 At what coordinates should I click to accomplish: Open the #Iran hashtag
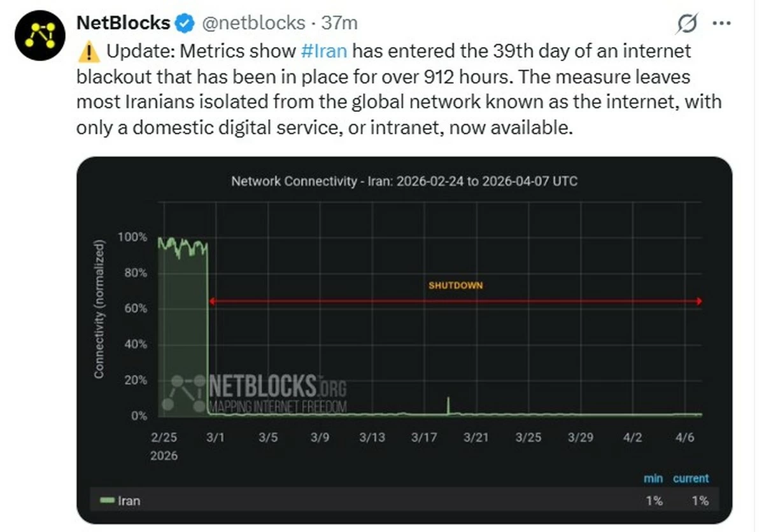click(x=323, y=51)
